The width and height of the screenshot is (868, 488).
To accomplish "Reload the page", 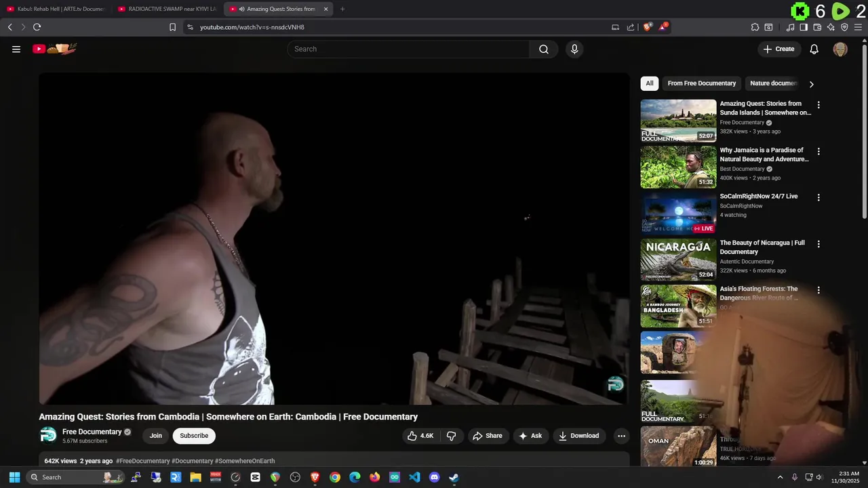I will click(x=37, y=27).
